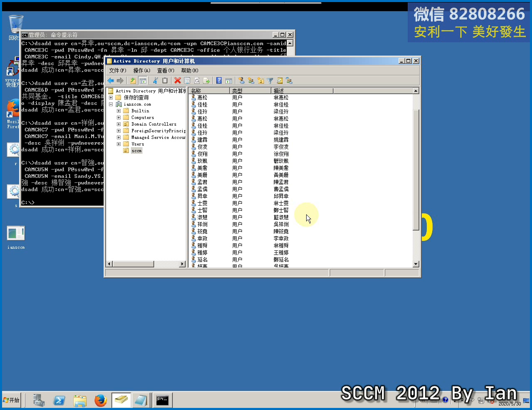Click the red Delete X icon

click(177, 81)
